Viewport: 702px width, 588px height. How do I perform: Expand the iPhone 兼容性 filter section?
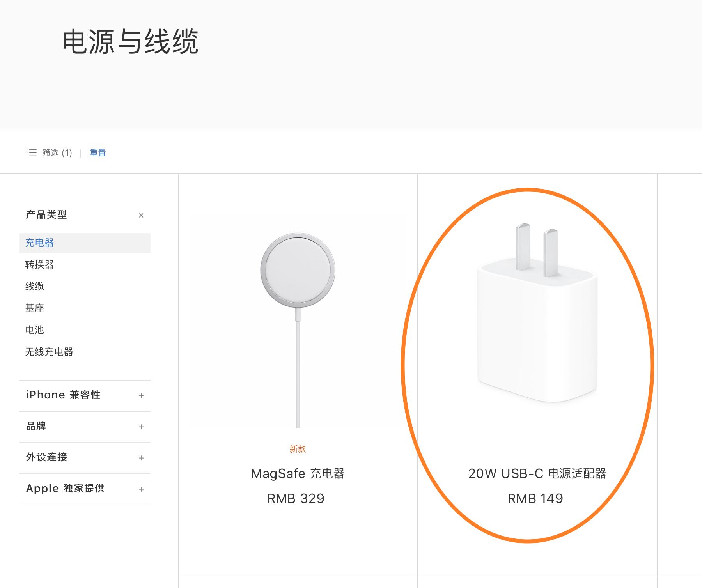pos(141,395)
